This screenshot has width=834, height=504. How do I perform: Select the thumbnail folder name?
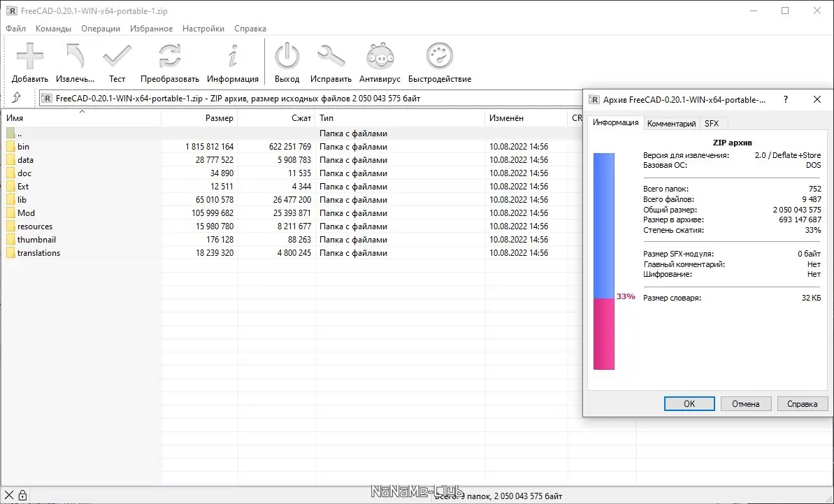[x=36, y=240]
